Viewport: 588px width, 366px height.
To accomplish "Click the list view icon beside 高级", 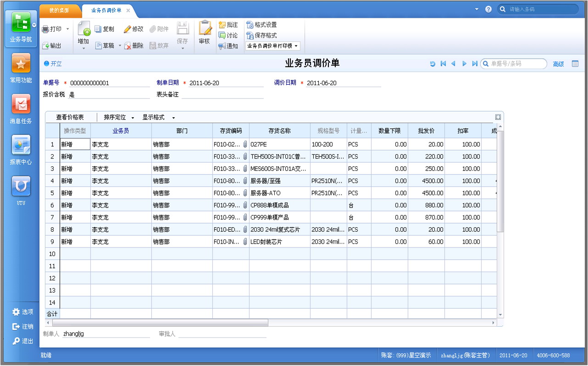I will (575, 64).
